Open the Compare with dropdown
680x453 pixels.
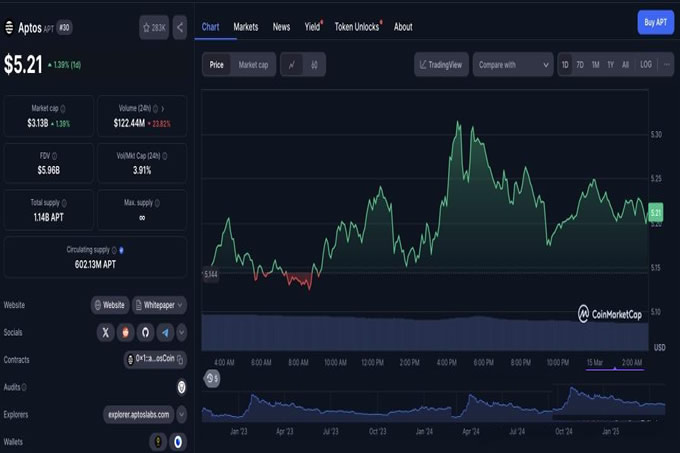point(513,65)
